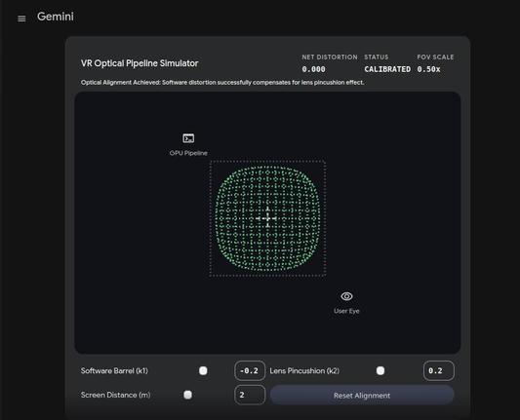Click the STATUS header label
The width and height of the screenshot is (520, 420).
[376, 57]
